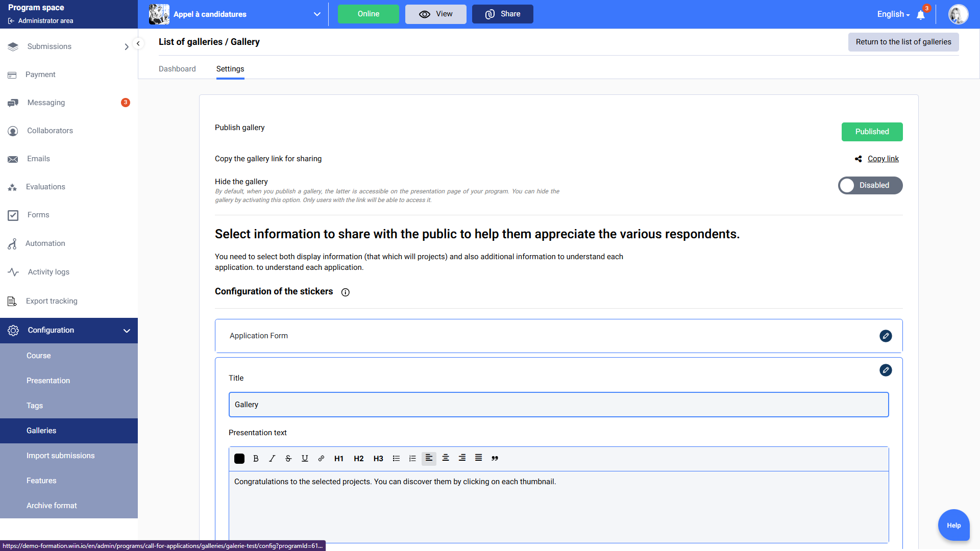The image size is (980, 551).
Task: Toggle the Online program status
Action: 368,14
